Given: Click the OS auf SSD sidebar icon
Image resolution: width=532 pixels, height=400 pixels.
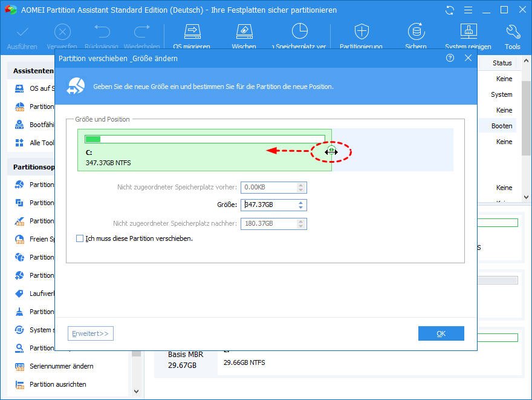Looking at the screenshot, I should (19, 88).
